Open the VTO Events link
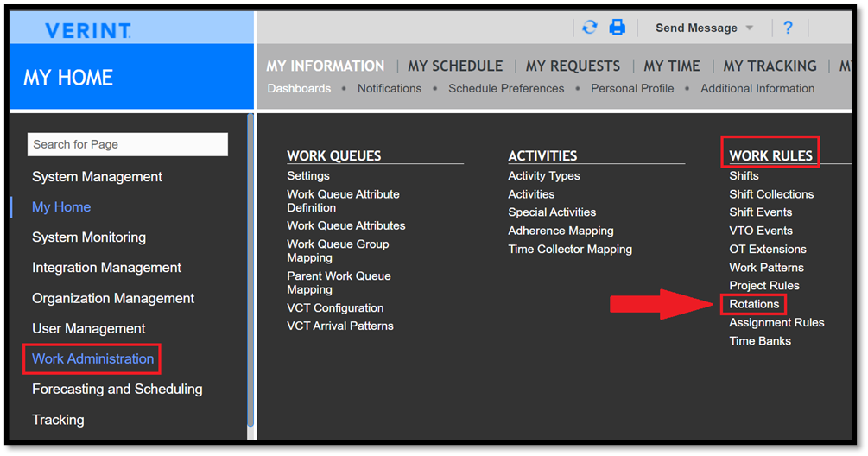Screen dimensions: 868x456 click(761, 231)
